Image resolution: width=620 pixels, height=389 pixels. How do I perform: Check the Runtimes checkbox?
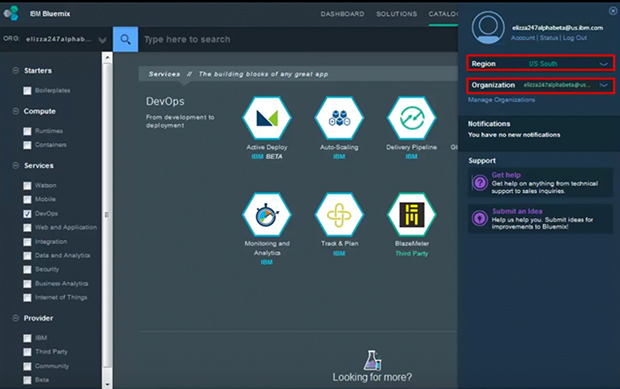(27, 131)
